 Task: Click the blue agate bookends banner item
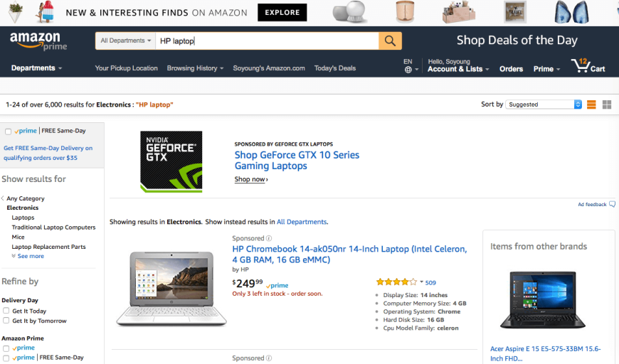571,12
